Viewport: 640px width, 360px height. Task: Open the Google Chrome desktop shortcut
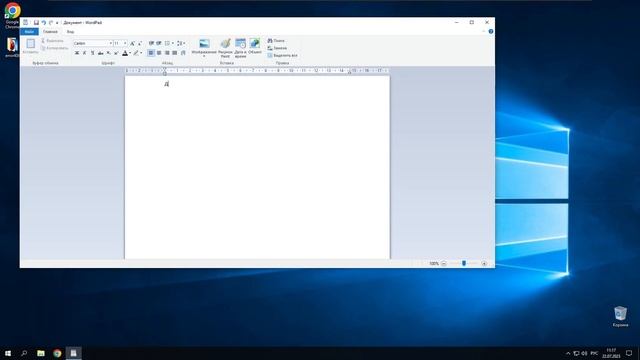coord(12,15)
